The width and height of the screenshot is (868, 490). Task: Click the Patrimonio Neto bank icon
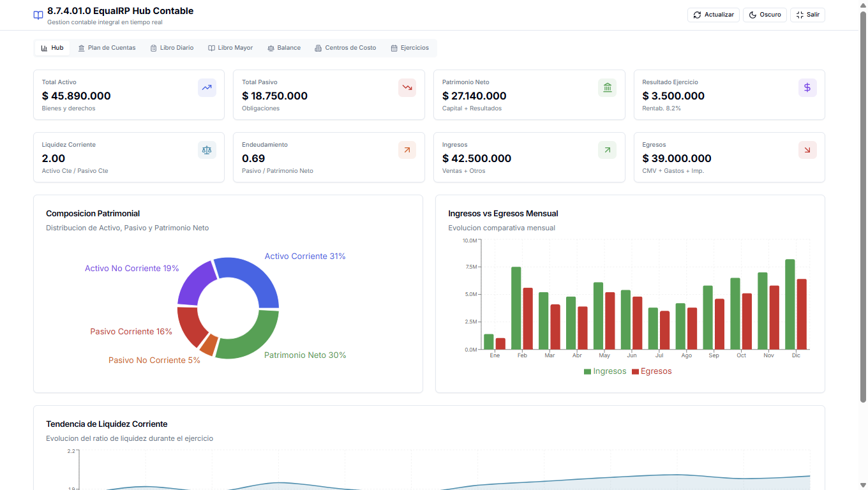coord(607,88)
